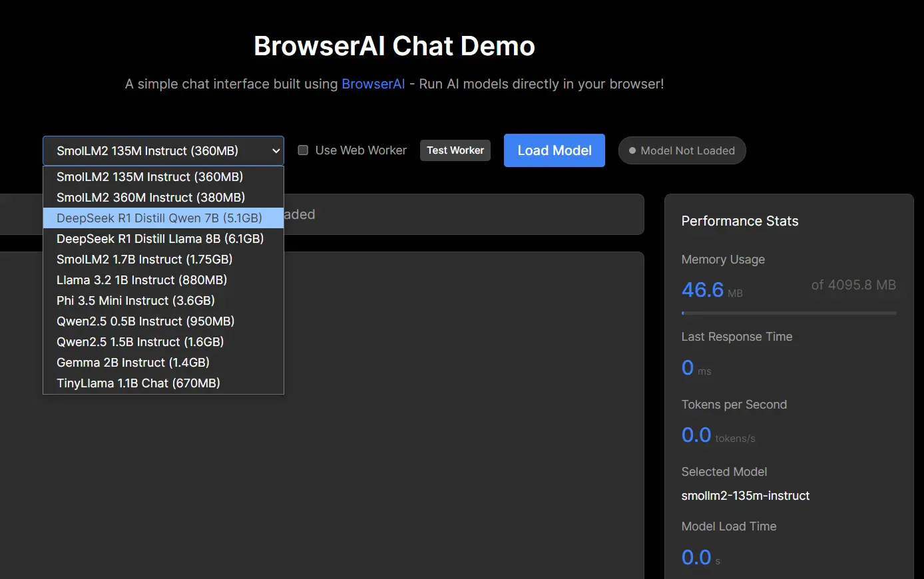This screenshot has width=924, height=579.
Task: Select the DeepSeek R1 Distill Llama 8B option
Action: click(160, 238)
